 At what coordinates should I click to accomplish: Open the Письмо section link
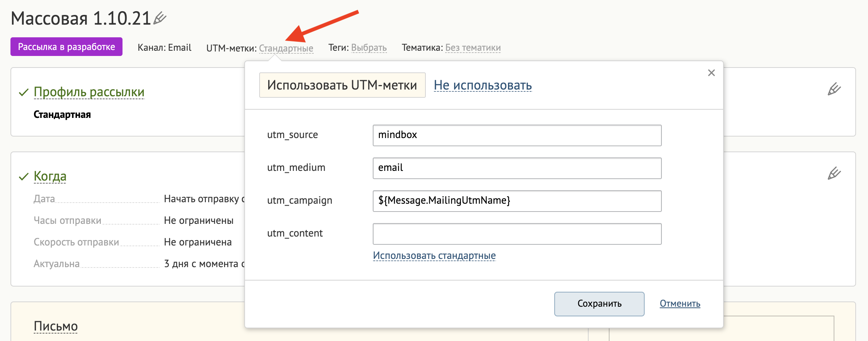(56, 326)
